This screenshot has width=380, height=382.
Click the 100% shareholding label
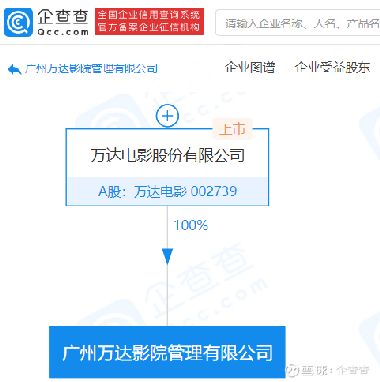pos(191,225)
